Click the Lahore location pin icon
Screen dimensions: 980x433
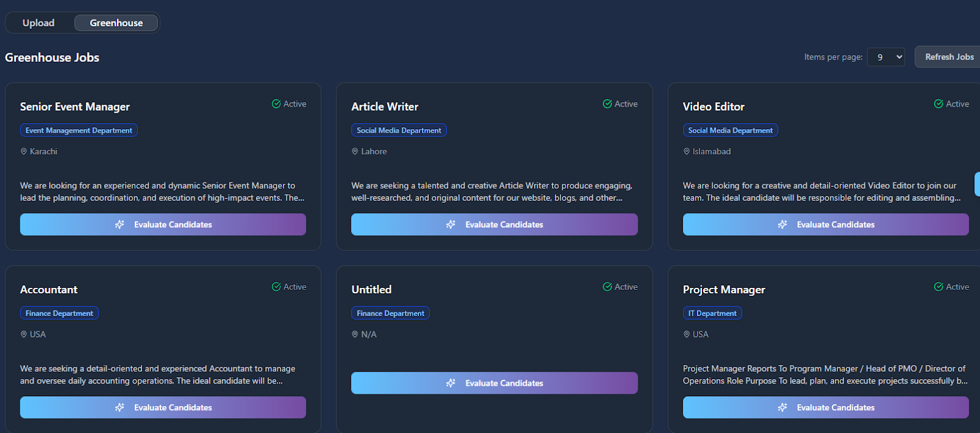click(x=355, y=151)
